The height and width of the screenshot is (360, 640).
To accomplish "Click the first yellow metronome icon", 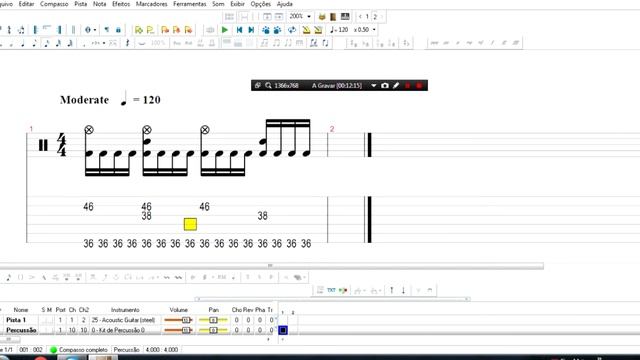I will 306,30.
